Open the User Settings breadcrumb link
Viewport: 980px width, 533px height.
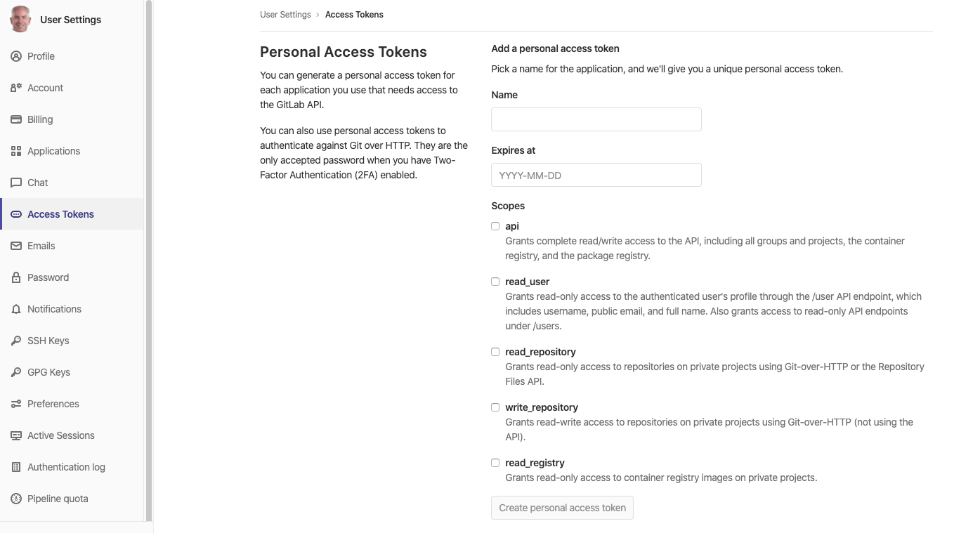pos(285,14)
